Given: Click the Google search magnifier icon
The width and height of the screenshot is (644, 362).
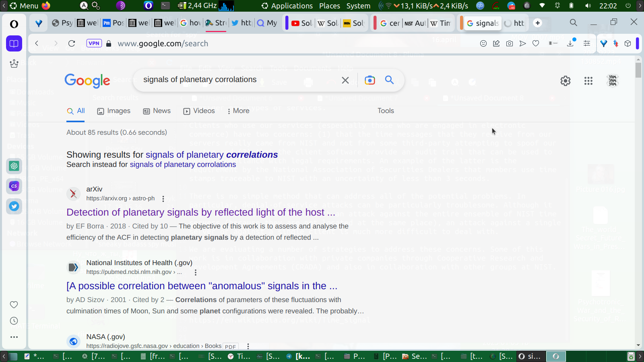Looking at the screenshot, I should (x=389, y=80).
